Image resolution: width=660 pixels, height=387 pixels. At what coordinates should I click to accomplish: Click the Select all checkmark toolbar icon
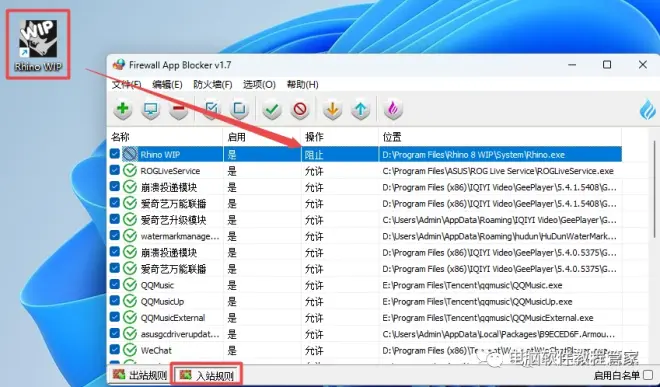(x=211, y=109)
